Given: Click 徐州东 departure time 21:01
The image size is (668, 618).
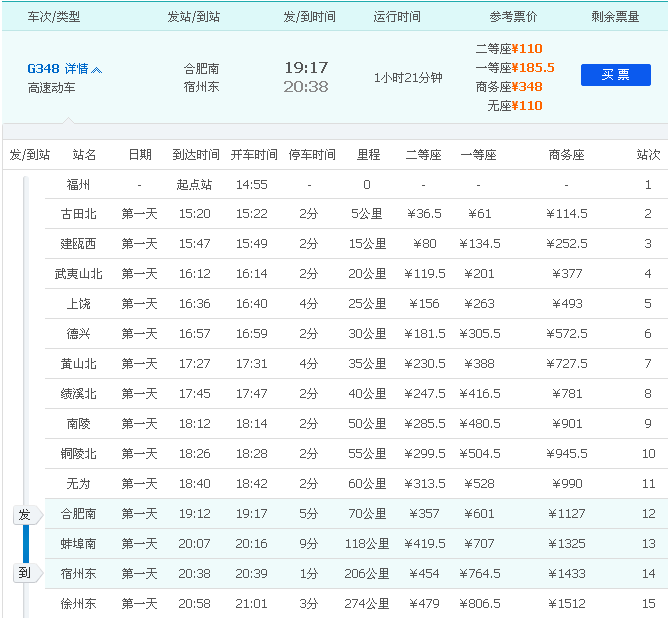Looking at the screenshot, I should click(251, 604).
